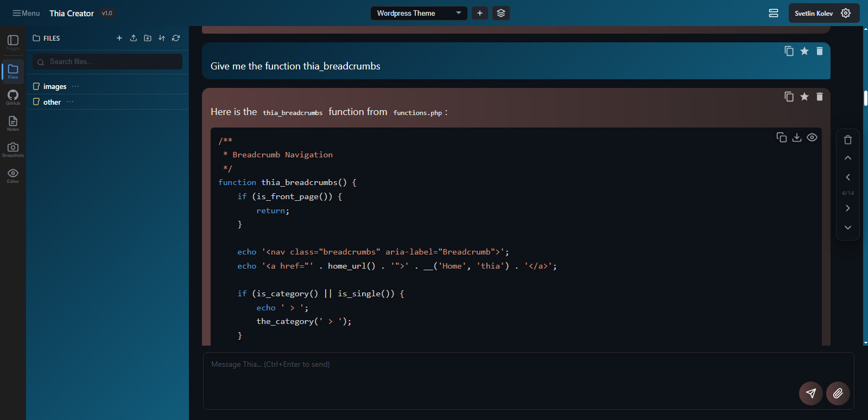Add a new project with plus button
The height and width of the screenshot is (420, 868).
click(479, 13)
